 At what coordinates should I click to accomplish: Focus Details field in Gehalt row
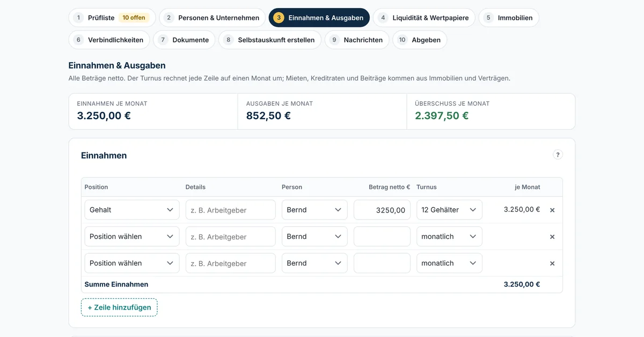(x=230, y=210)
